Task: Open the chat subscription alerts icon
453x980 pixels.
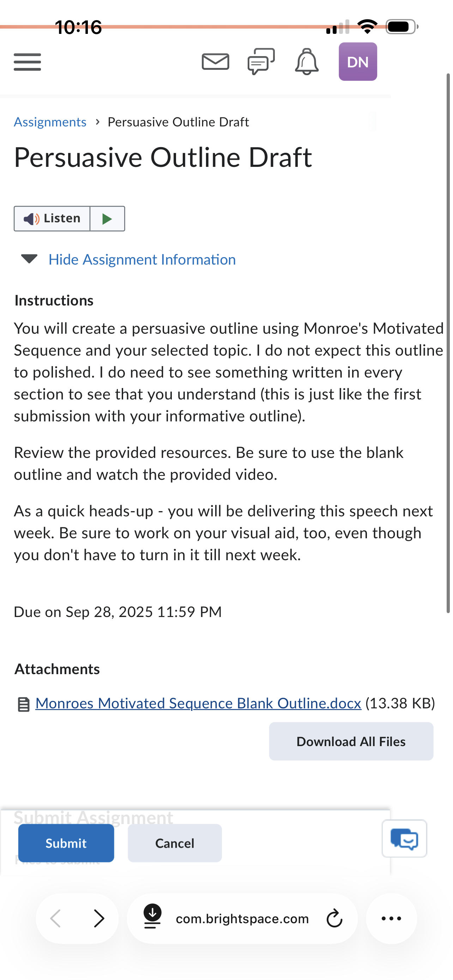Action: pos(261,61)
